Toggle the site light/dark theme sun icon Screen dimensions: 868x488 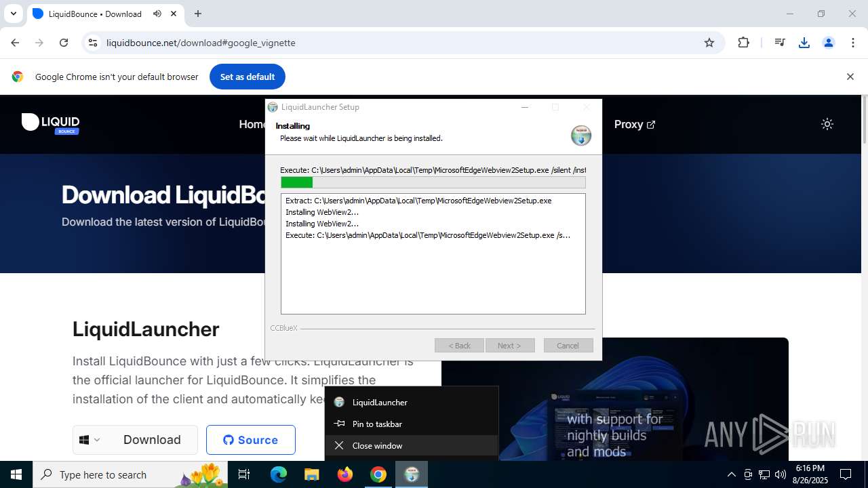coord(827,124)
